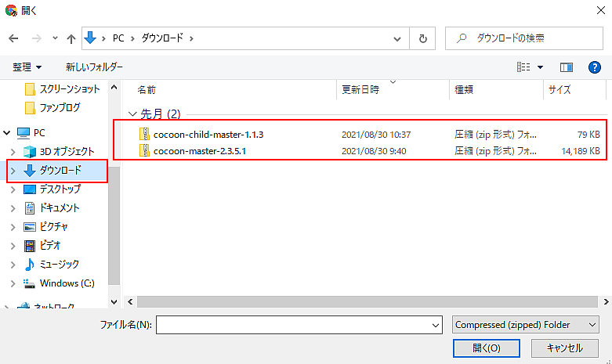Open the 整理 menu
The height and width of the screenshot is (364, 612).
(x=27, y=67)
